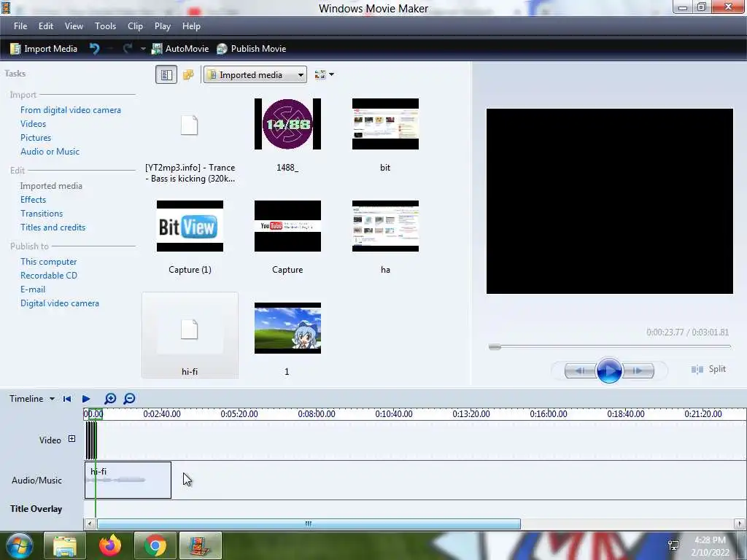Open the Clip menu
This screenshot has height=560, width=747.
135,26
